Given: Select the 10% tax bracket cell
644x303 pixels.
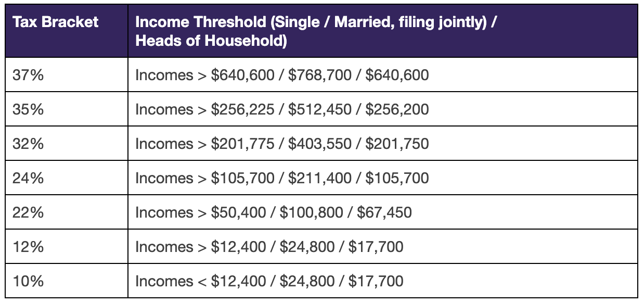Looking at the screenshot, I should [x=28, y=281].
